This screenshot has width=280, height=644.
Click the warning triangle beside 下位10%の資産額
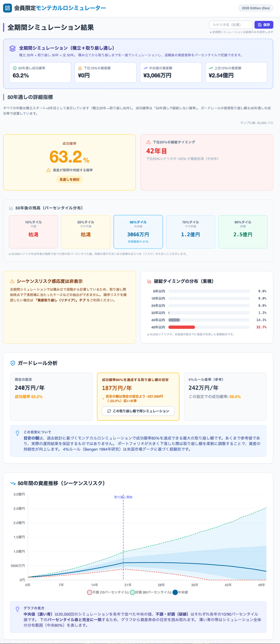(80, 68)
